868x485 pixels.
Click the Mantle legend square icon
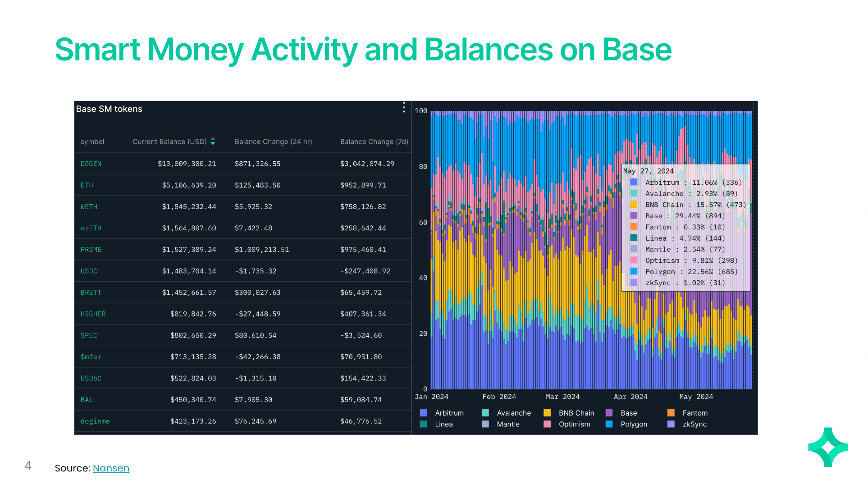[x=485, y=424]
